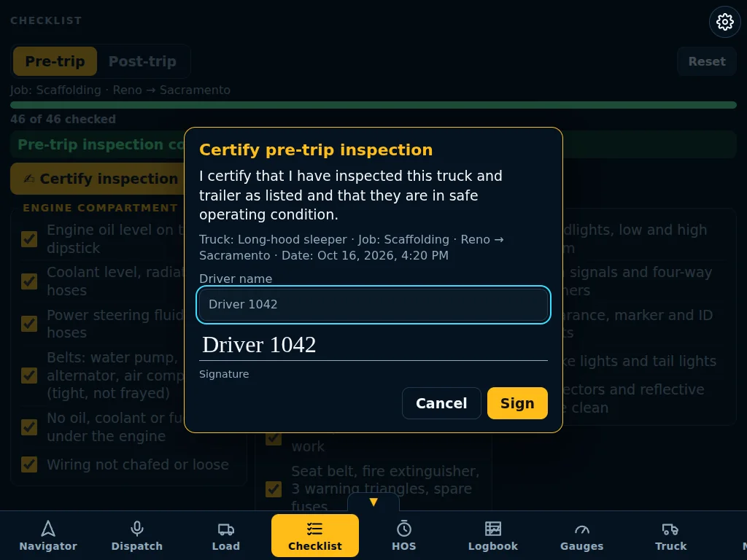Click 'Certify pre-trip inspection' dialog title
The height and width of the screenshot is (560, 747).
click(316, 150)
